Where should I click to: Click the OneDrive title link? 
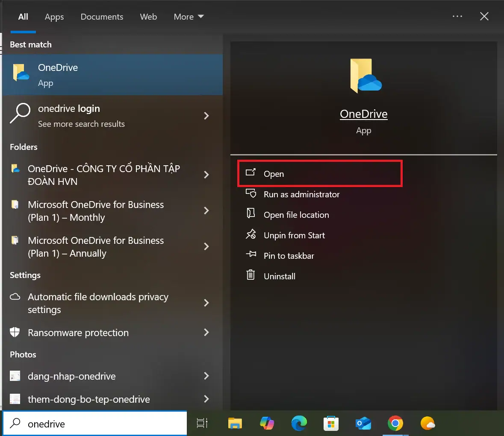tap(363, 114)
